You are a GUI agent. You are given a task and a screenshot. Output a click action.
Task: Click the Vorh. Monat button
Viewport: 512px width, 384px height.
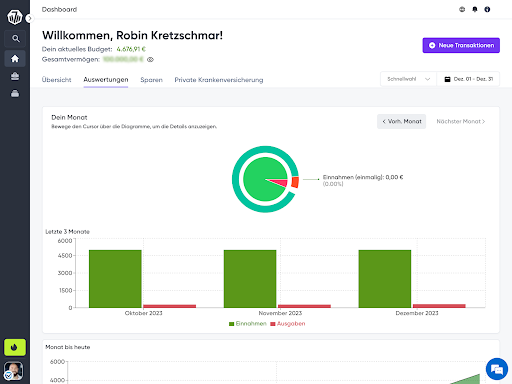(x=401, y=121)
